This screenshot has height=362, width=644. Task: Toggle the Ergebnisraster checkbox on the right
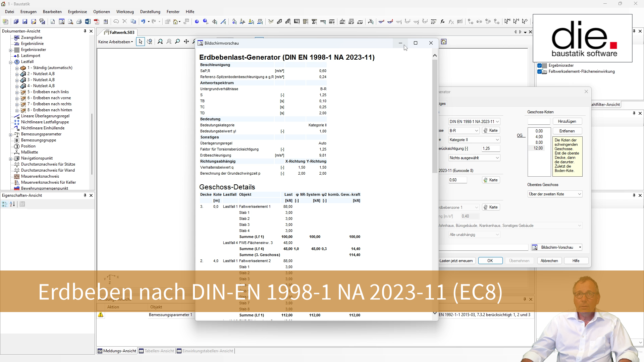click(x=540, y=65)
